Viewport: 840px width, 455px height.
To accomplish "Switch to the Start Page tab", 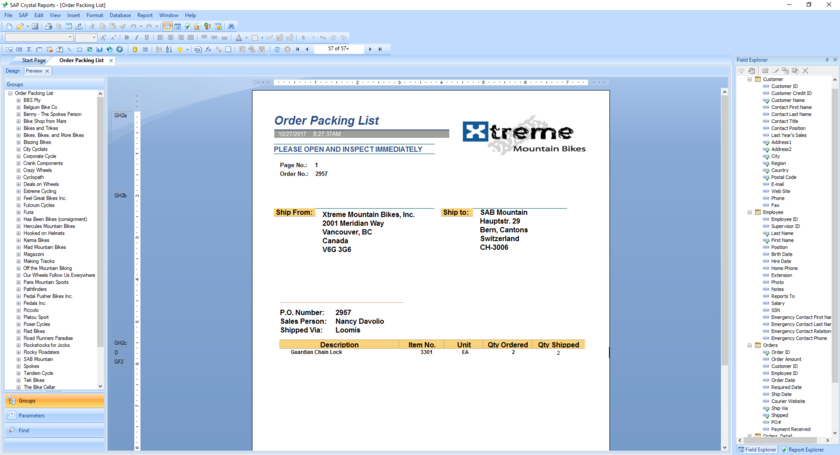I will pos(33,61).
